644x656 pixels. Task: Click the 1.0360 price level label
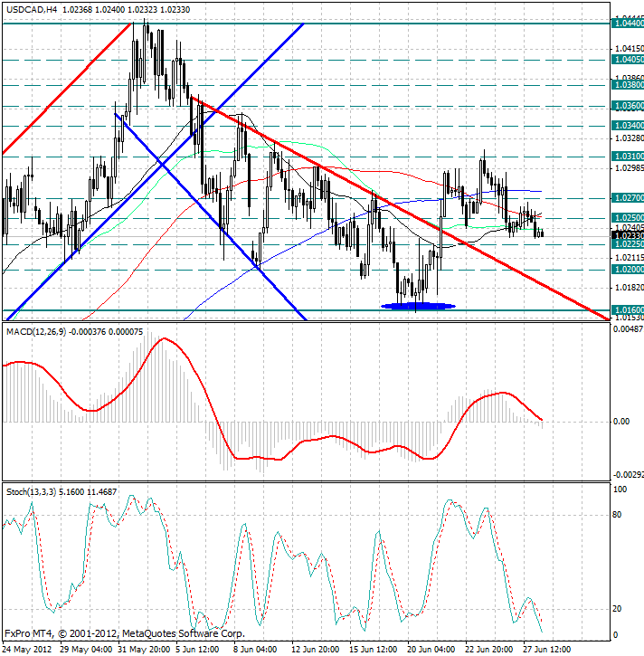coord(628,106)
